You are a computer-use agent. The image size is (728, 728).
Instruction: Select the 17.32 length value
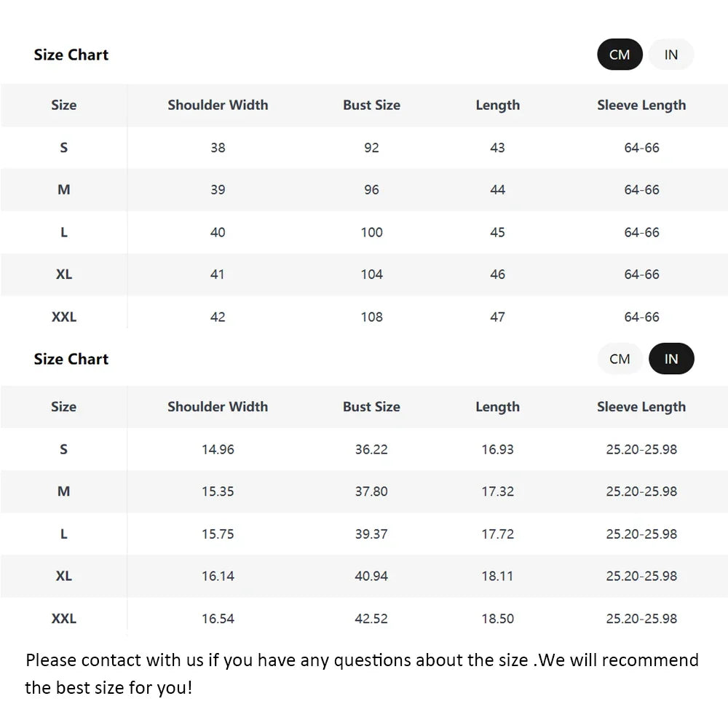497,491
